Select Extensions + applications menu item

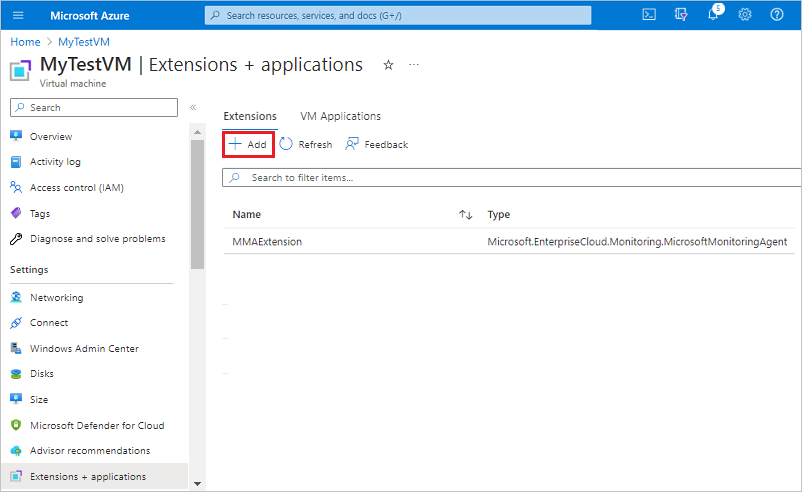(x=94, y=476)
